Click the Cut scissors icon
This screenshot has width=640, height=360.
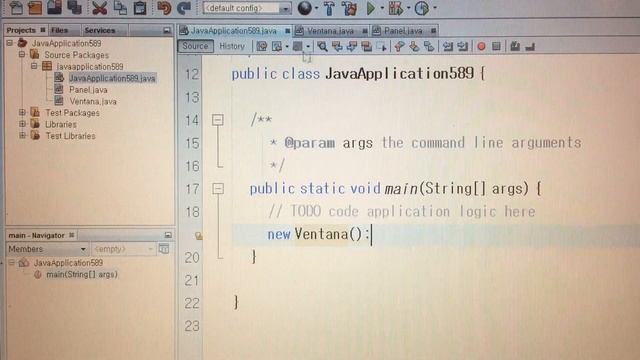(x=99, y=8)
